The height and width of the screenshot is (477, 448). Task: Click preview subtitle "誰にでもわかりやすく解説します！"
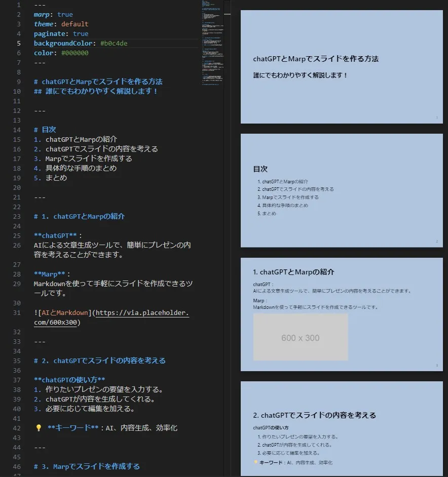(x=301, y=75)
